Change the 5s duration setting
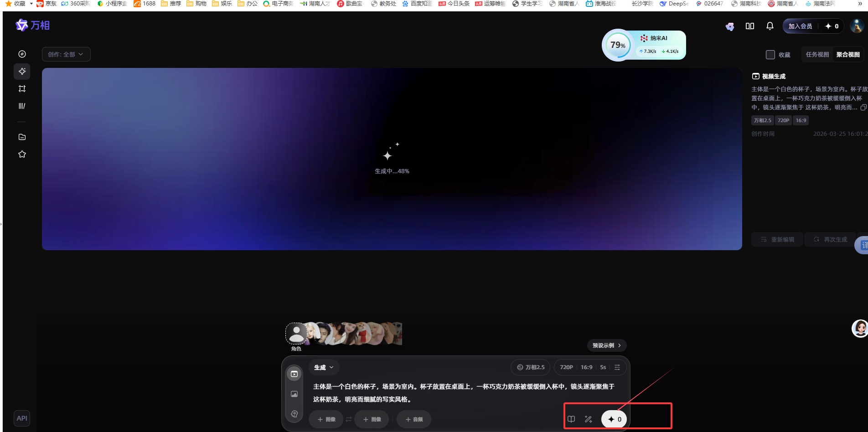868x432 pixels. 603,367
